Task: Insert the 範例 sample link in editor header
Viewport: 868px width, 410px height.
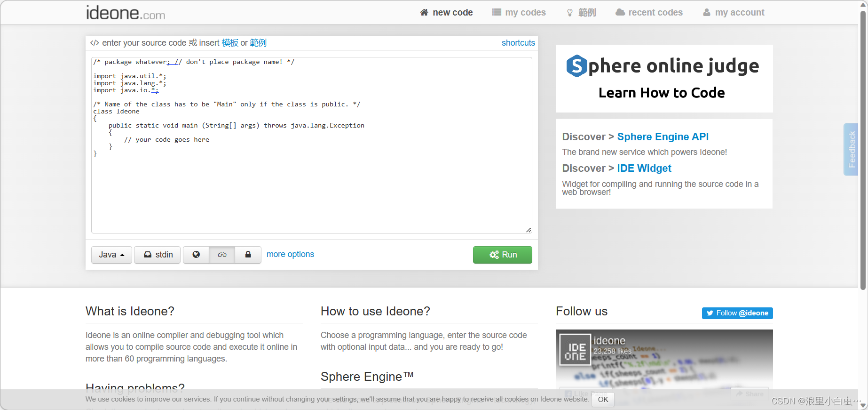Action: pyautogui.click(x=258, y=43)
